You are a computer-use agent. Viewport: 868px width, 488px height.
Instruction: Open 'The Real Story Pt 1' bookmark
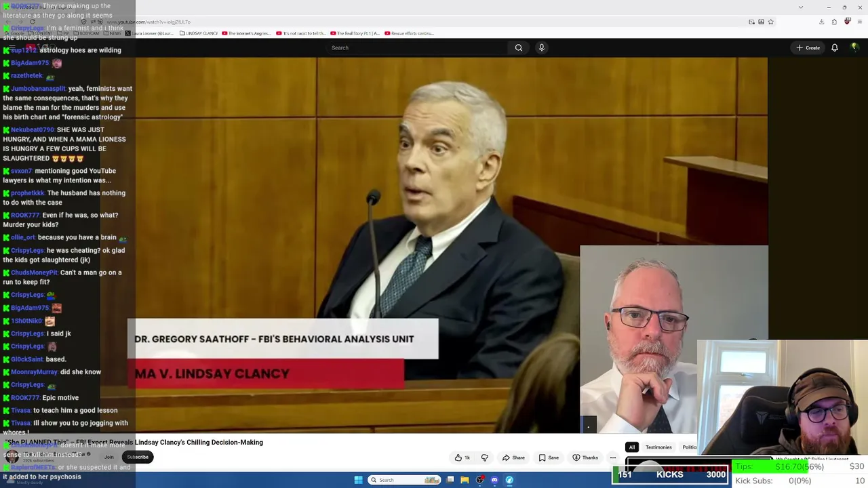coord(355,33)
